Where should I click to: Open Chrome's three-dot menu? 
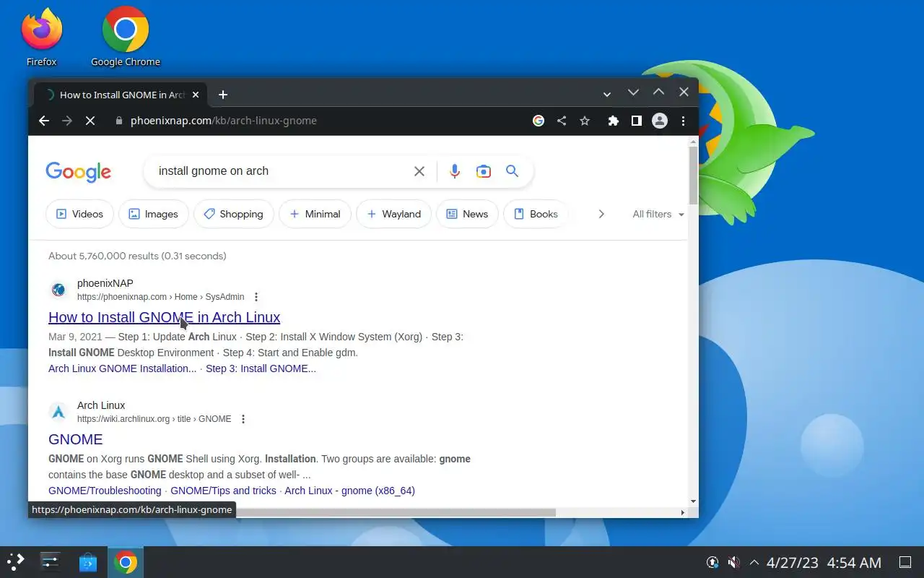tap(683, 121)
